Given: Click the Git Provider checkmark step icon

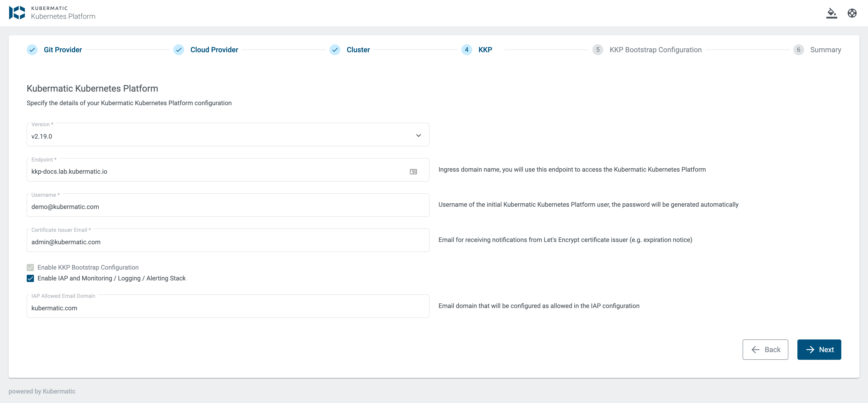Looking at the screenshot, I should [32, 50].
